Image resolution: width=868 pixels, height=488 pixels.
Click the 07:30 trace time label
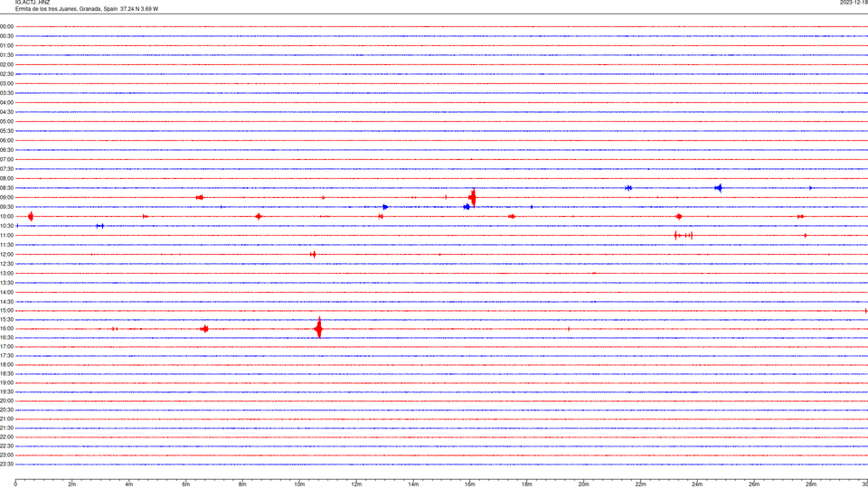pos(6,169)
